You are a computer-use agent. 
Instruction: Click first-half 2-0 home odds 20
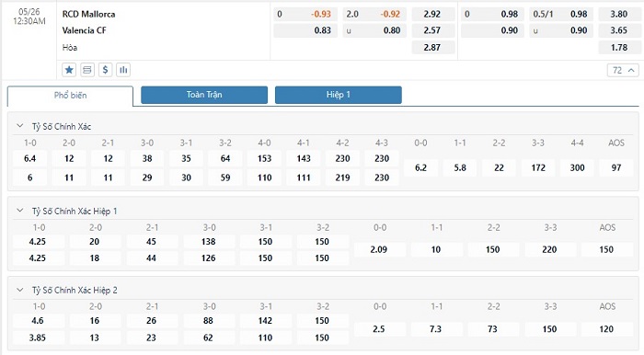pyautogui.click(x=95, y=242)
